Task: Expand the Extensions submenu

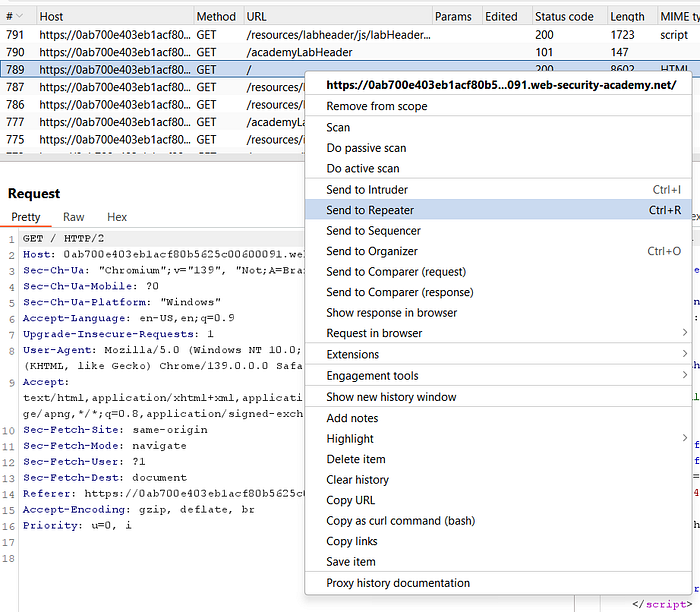Action: coord(498,354)
